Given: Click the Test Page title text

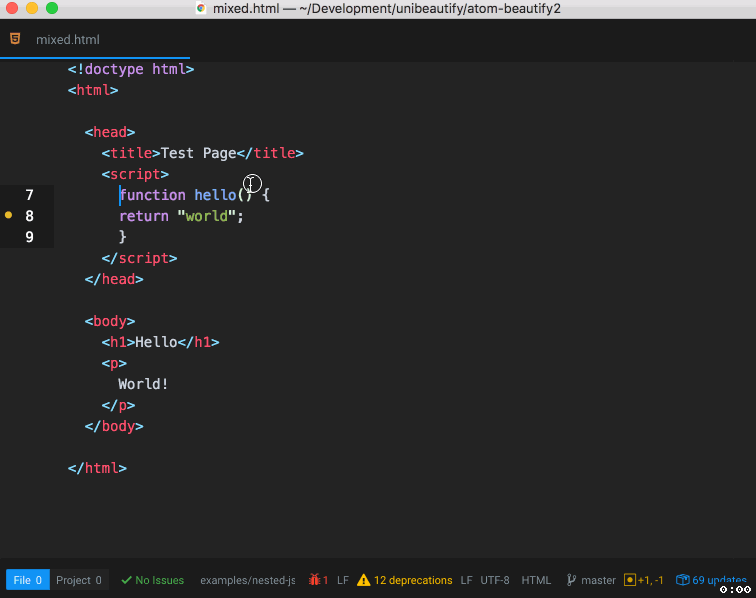Looking at the screenshot, I should coord(198,153).
